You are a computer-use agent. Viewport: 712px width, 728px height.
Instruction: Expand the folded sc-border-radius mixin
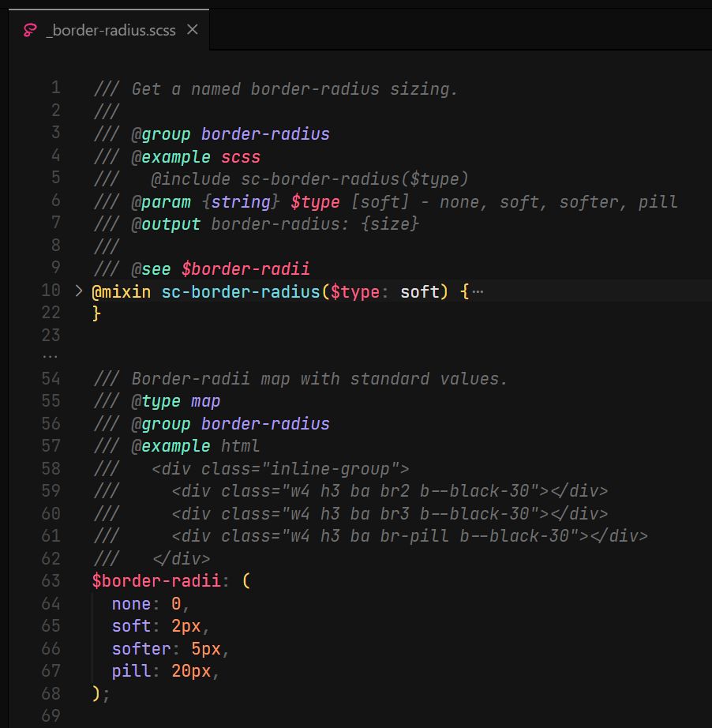pos(78,291)
